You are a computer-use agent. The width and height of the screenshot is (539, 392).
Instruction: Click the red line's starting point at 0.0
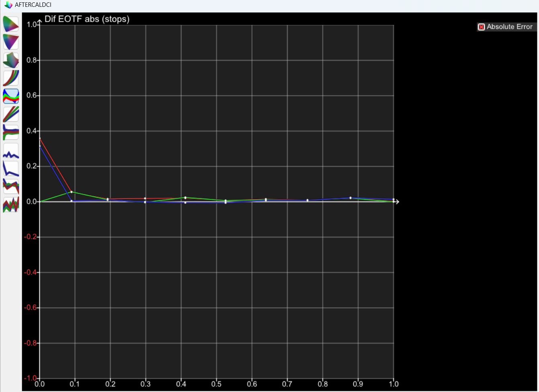[40, 138]
